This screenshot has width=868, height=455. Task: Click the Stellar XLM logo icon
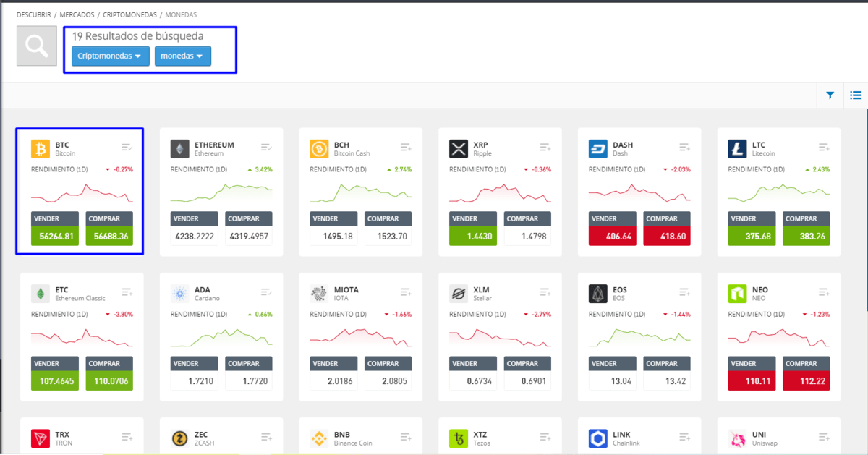click(x=459, y=294)
